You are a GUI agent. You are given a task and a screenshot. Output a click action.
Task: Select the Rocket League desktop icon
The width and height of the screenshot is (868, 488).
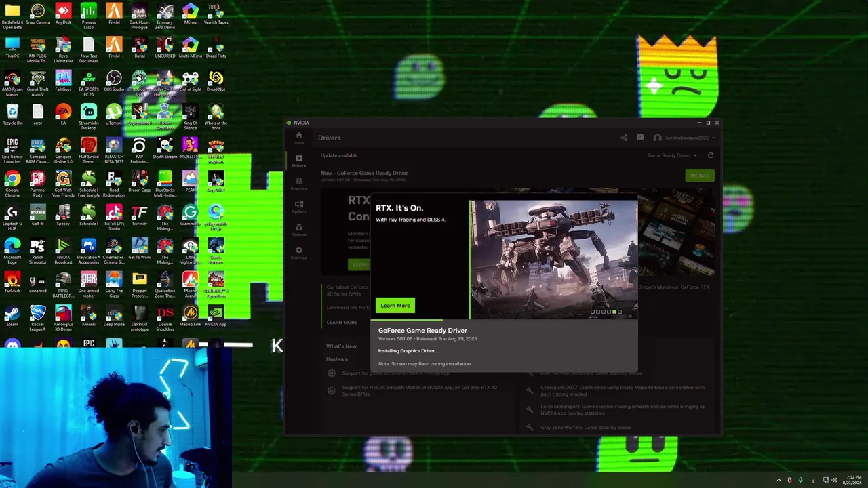(x=38, y=319)
